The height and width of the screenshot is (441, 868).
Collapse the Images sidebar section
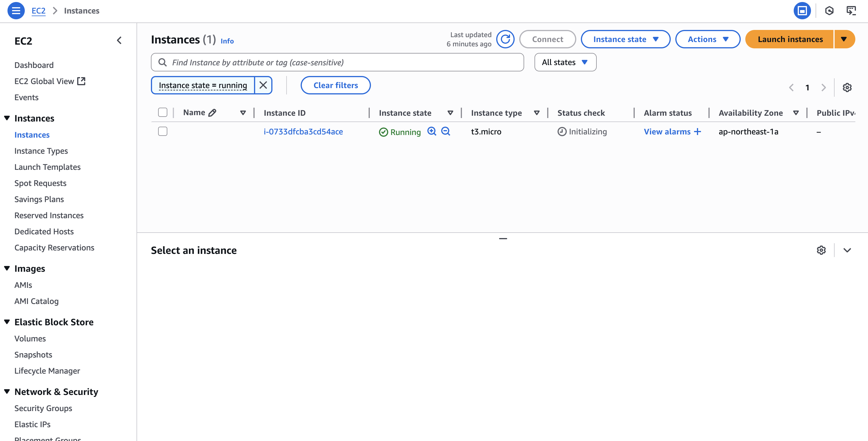[x=7, y=269]
